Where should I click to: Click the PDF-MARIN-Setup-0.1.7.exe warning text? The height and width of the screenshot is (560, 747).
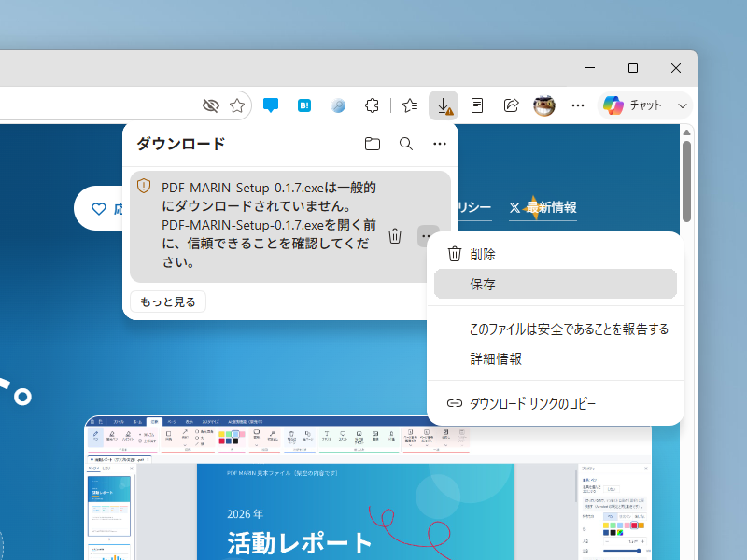[x=269, y=225]
